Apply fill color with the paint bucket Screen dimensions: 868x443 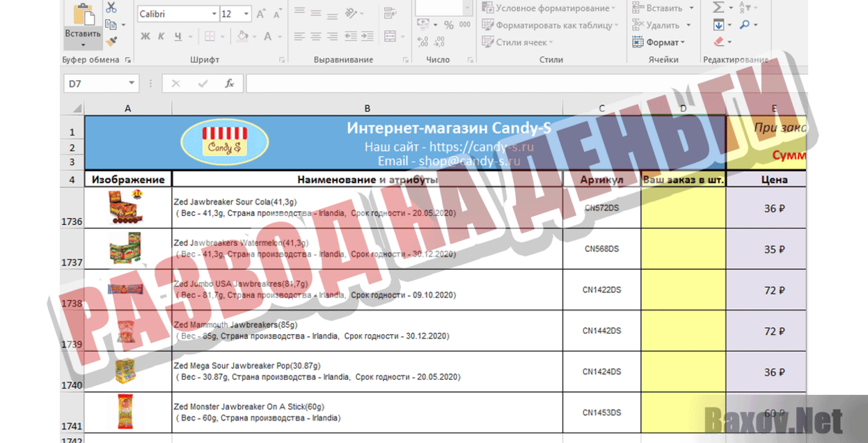[x=242, y=36]
